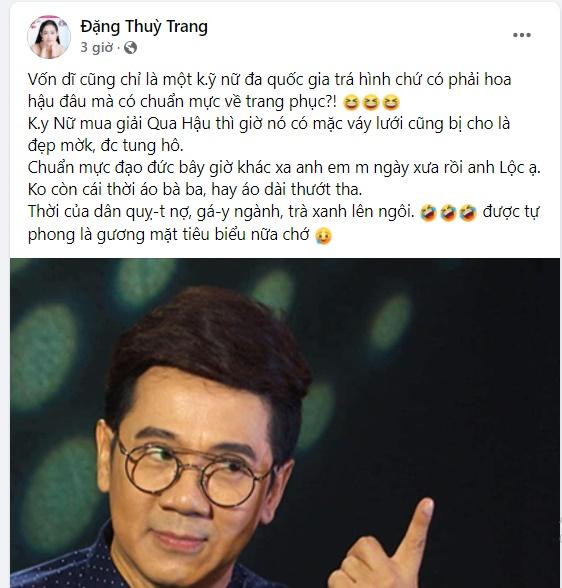The height and width of the screenshot is (588, 562).
Task: Open the three-dot post options menu
Action: 522,35
